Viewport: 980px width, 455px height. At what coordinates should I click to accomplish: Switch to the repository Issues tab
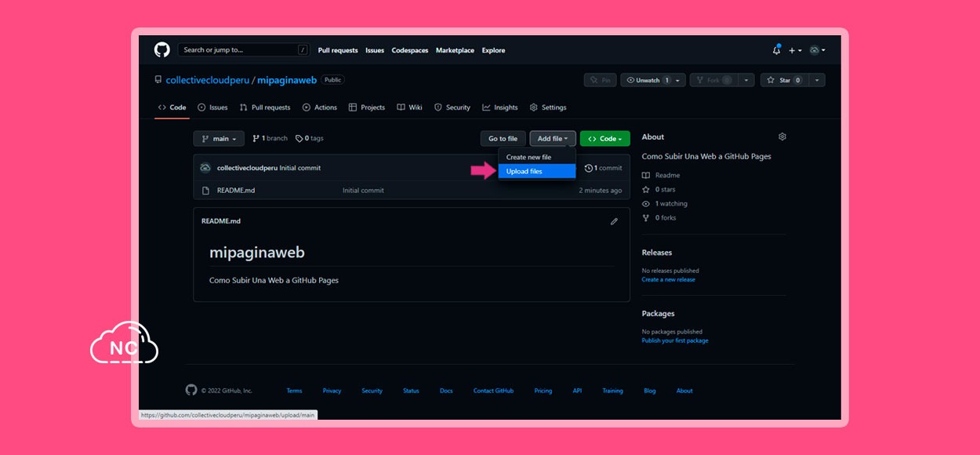[x=212, y=107]
